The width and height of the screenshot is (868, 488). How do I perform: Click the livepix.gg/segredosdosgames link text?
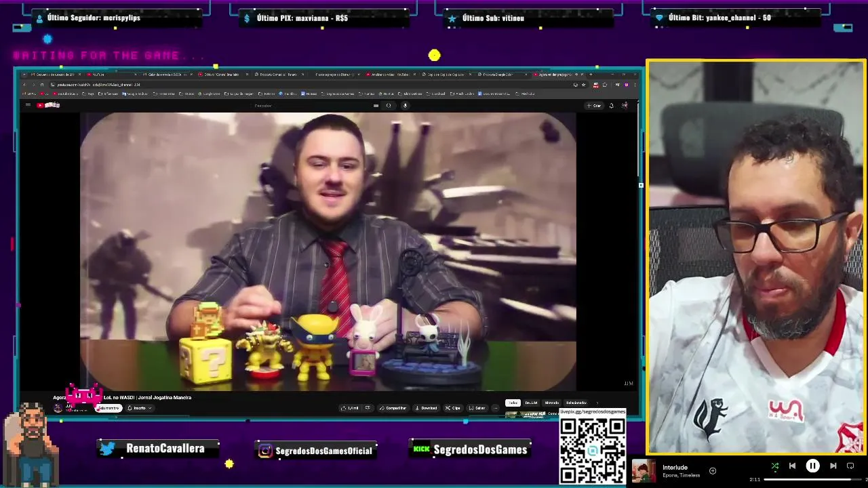[x=592, y=411]
